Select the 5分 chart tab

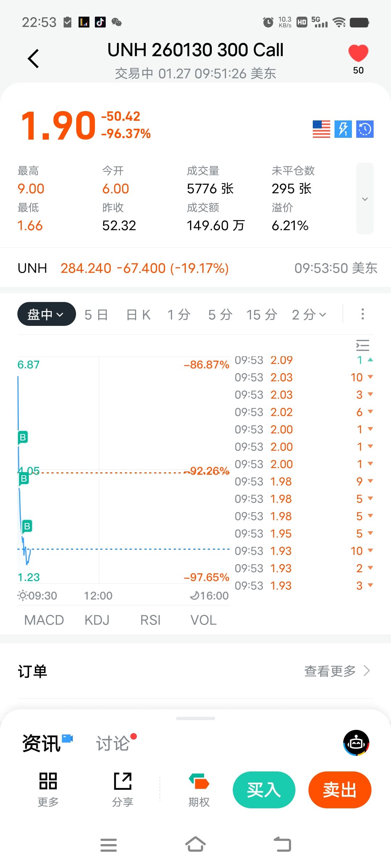coord(220,315)
